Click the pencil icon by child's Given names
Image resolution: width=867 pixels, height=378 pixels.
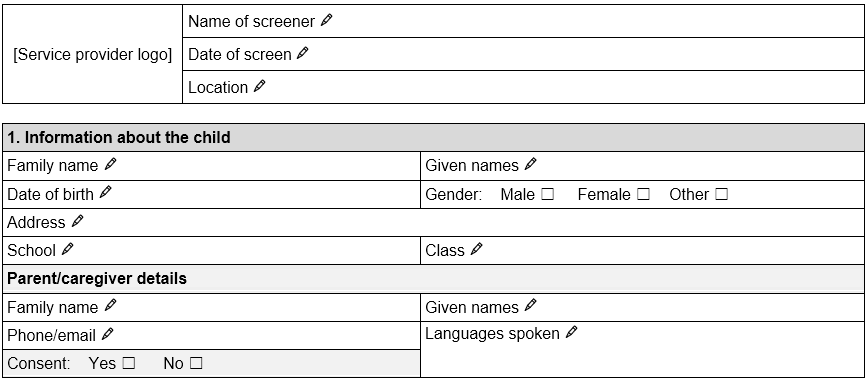(x=530, y=164)
